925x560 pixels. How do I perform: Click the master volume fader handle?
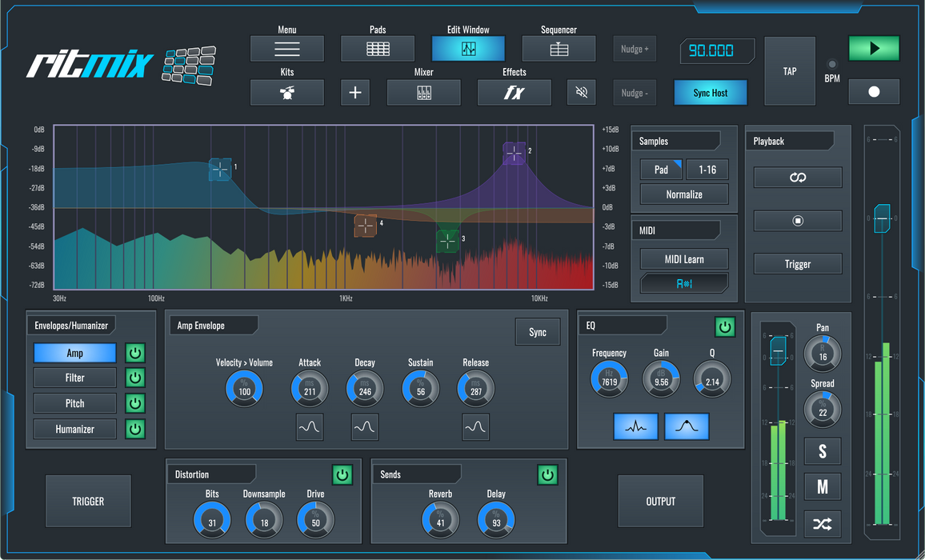882,218
